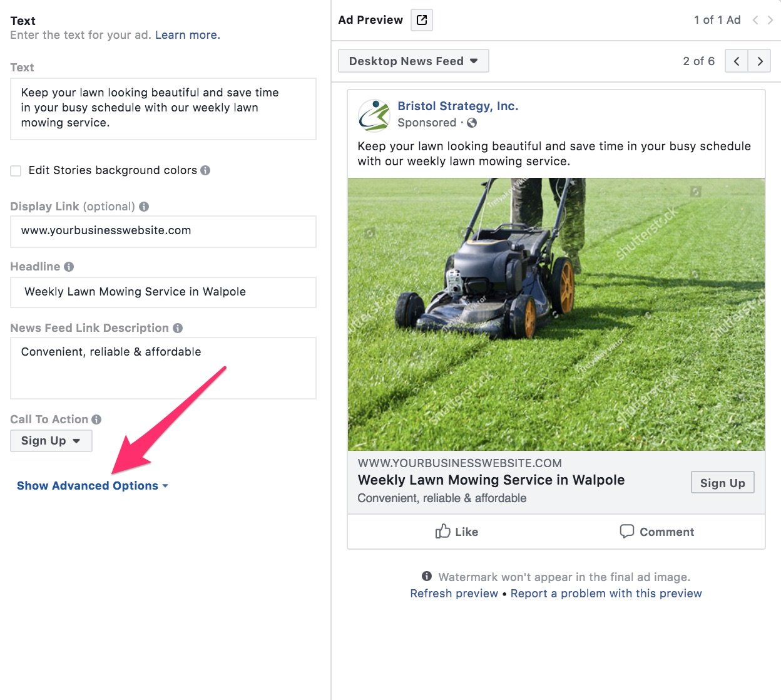The height and width of the screenshot is (700, 781).
Task: Expand Show Advanced Options
Action: (88, 485)
